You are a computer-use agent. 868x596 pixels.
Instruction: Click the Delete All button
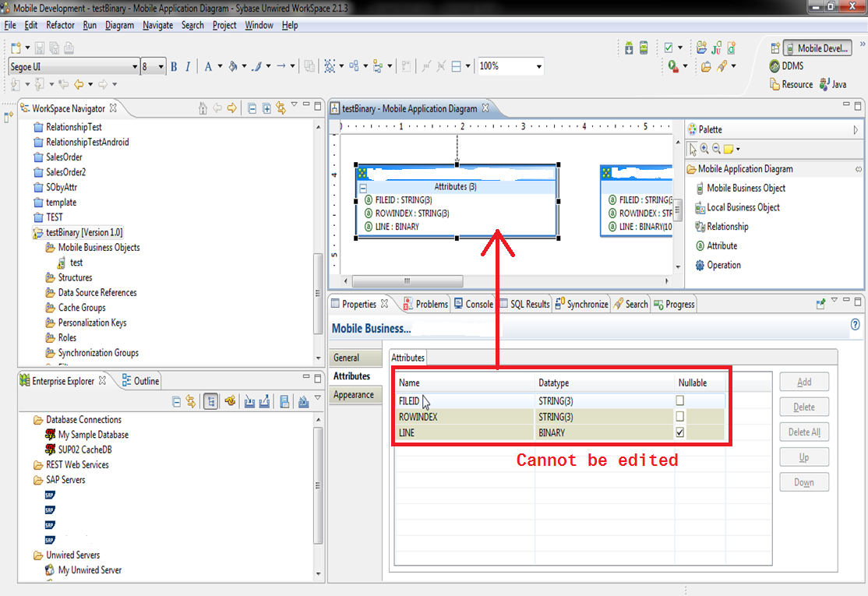(x=804, y=432)
